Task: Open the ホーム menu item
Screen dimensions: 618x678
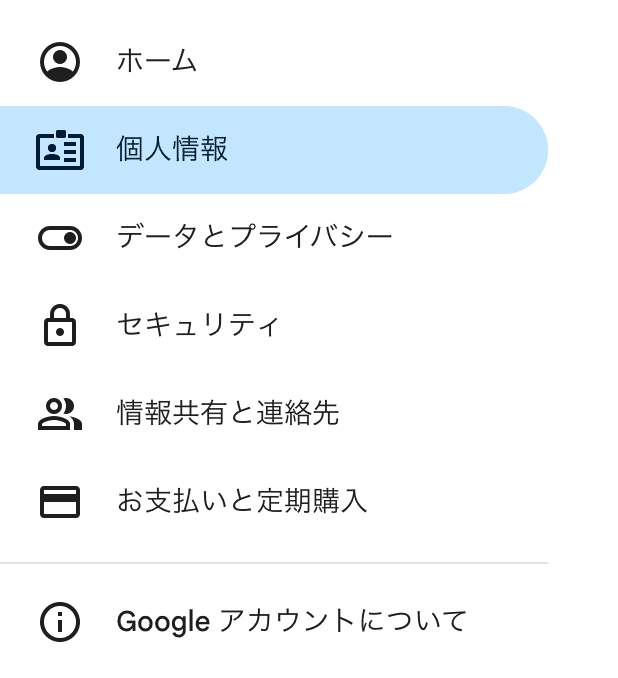Action: pyautogui.click(x=157, y=62)
